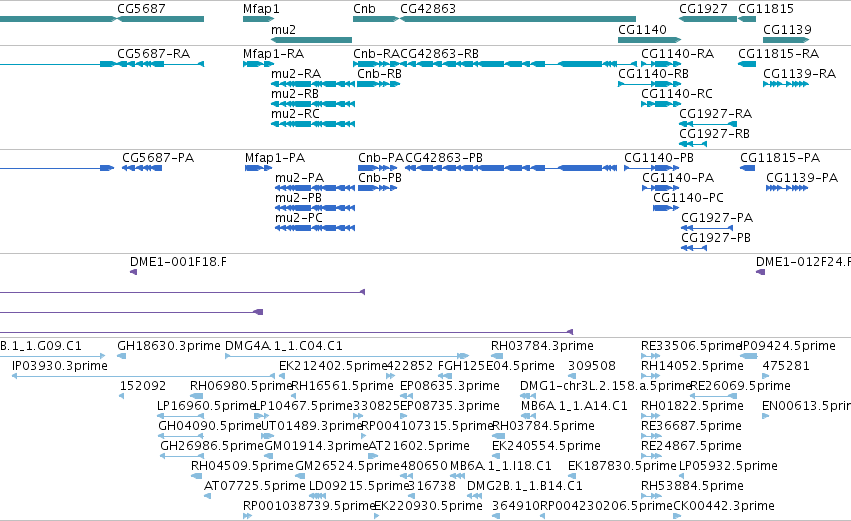Click the CG5687-RA transcript label
The height and width of the screenshot is (521, 851).
(154, 54)
